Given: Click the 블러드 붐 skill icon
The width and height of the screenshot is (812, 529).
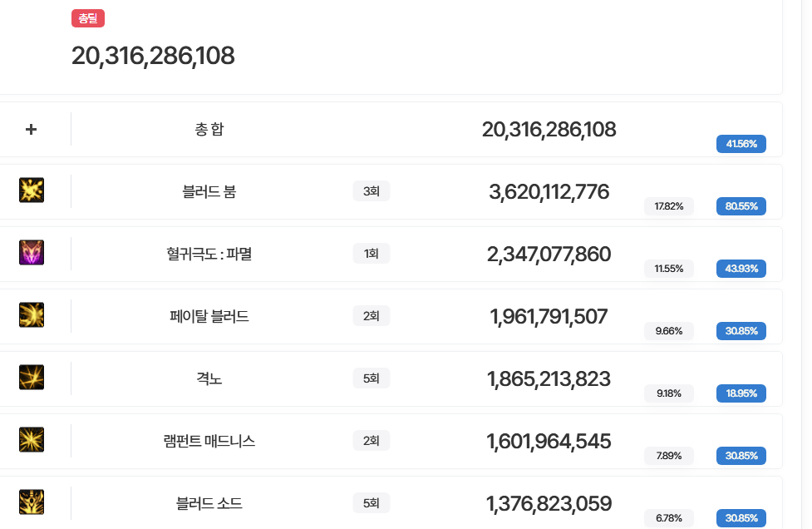Looking at the screenshot, I should pos(32,190).
